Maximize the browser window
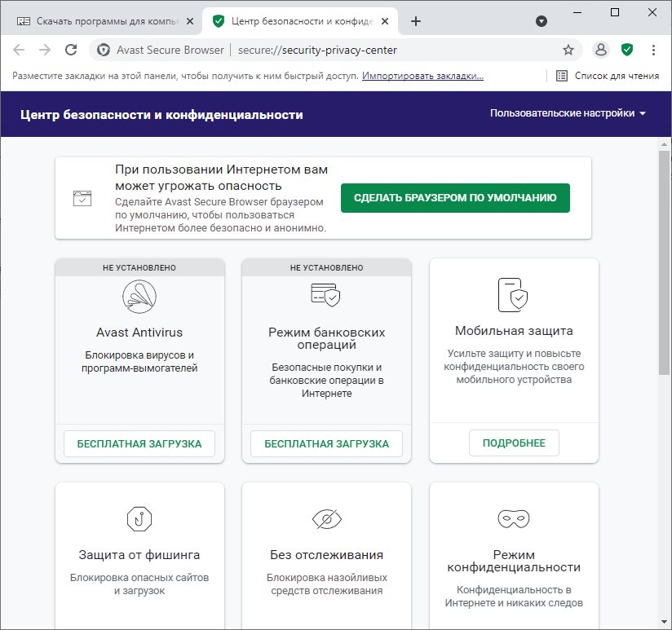This screenshot has height=630, width=672. [x=615, y=12]
